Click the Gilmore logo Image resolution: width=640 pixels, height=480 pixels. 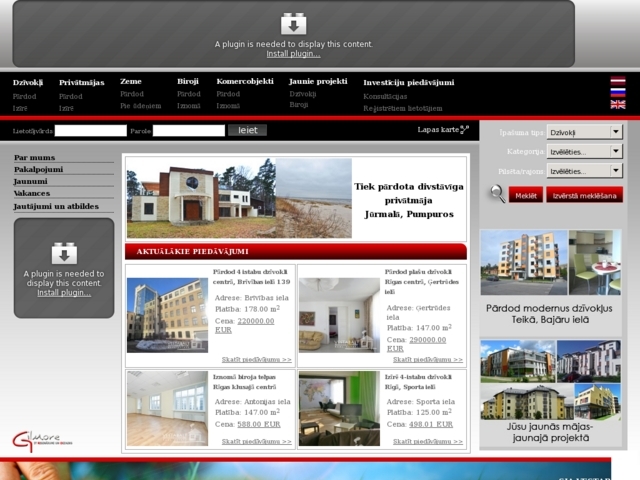pos(36,440)
